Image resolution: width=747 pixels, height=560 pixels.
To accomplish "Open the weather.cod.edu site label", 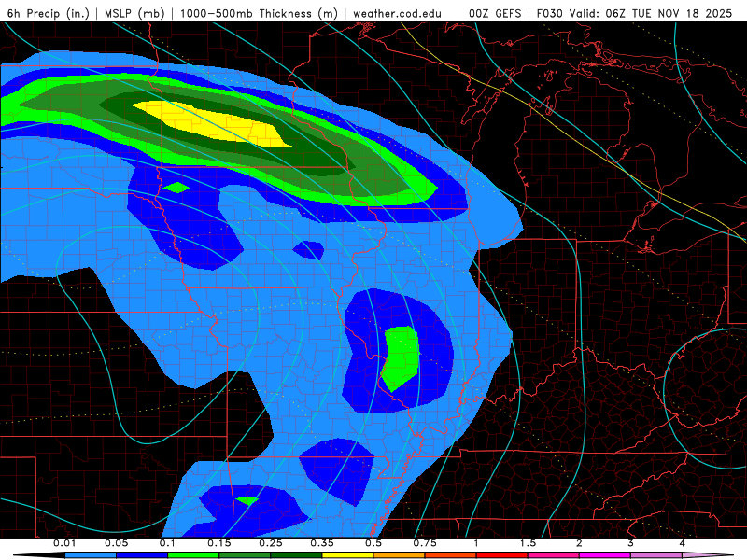I will [397, 13].
